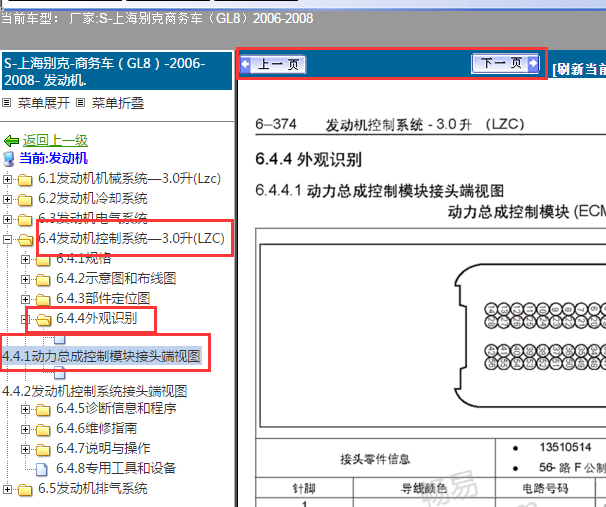The height and width of the screenshot is (507, 606).
Task: Click 6.4.4 外观识别 heading in document
Action: 308,160
